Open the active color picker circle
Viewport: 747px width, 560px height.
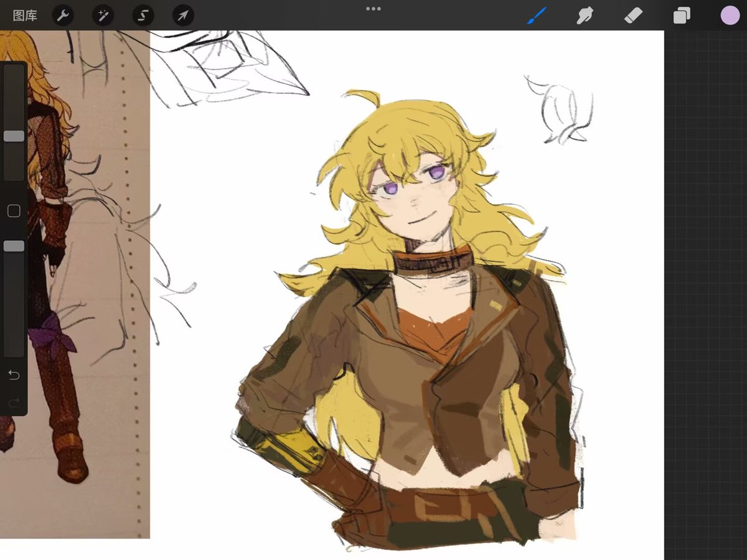pos(730,16)
